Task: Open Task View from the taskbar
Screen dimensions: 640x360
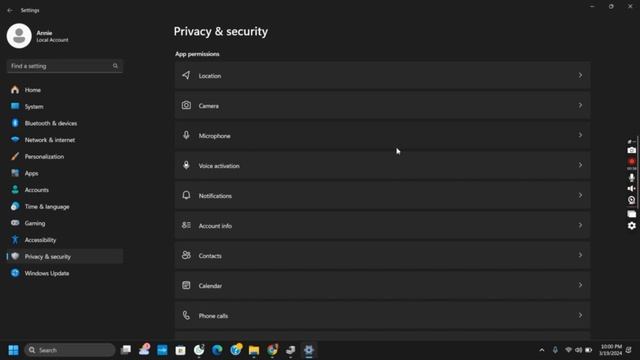Action: point(126,350)
